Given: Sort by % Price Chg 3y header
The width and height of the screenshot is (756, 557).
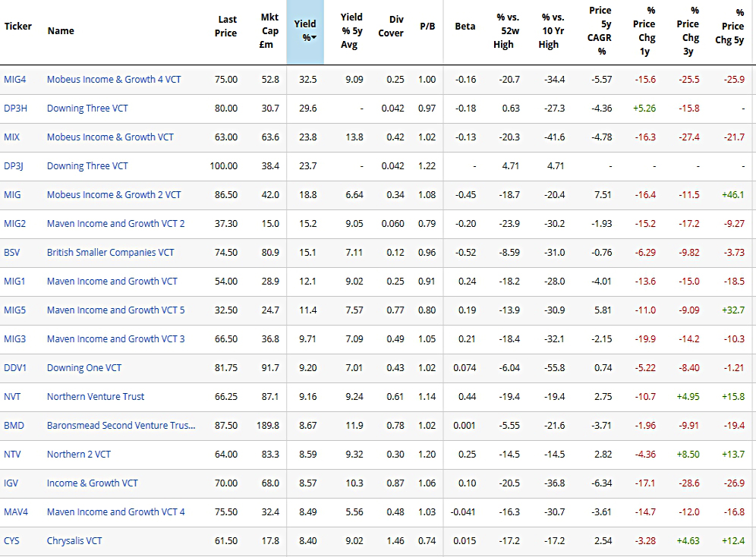Looking at the screenshot, I should tap(688, 31).
